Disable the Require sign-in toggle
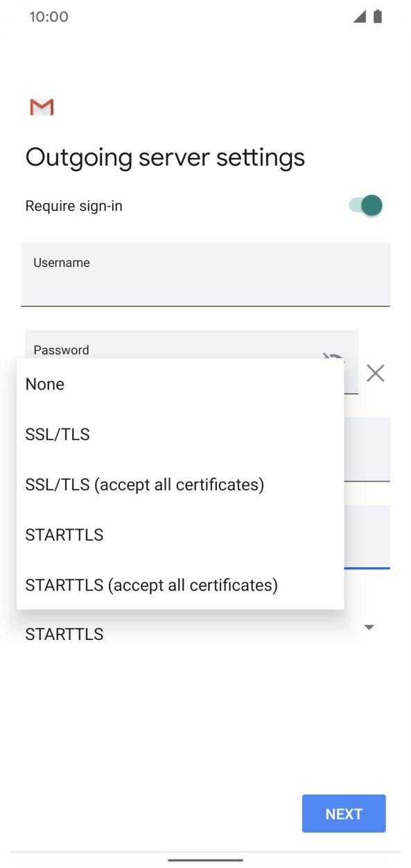411x868 pixels. (363, 205)
